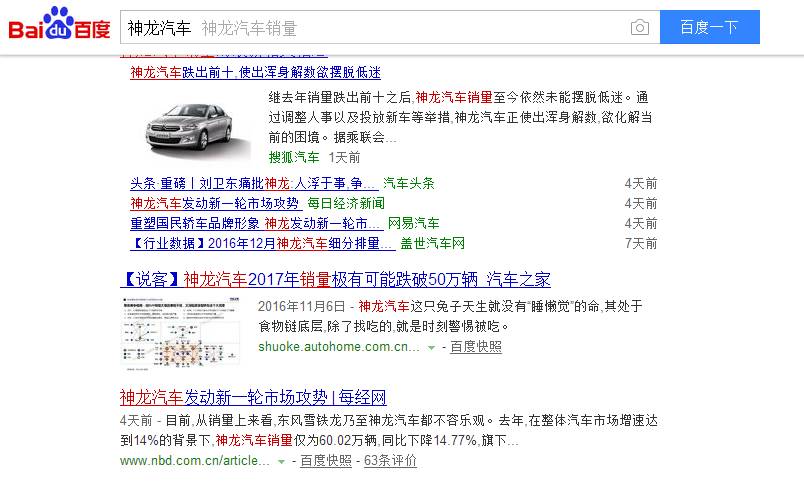Click www.nbd.com.cn/article URL
The height and width of the screenshot is (481, 804).
(195, 460)
